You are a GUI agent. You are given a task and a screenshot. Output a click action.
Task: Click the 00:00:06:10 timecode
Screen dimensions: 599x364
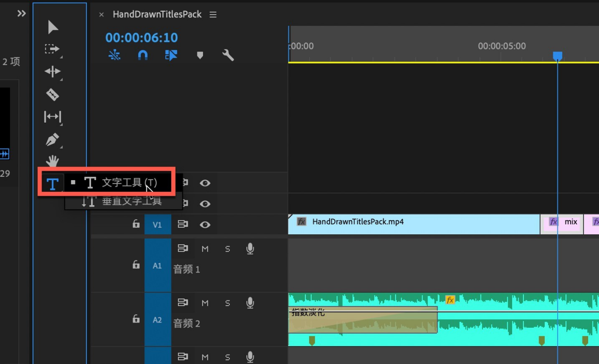coord(142,38)
